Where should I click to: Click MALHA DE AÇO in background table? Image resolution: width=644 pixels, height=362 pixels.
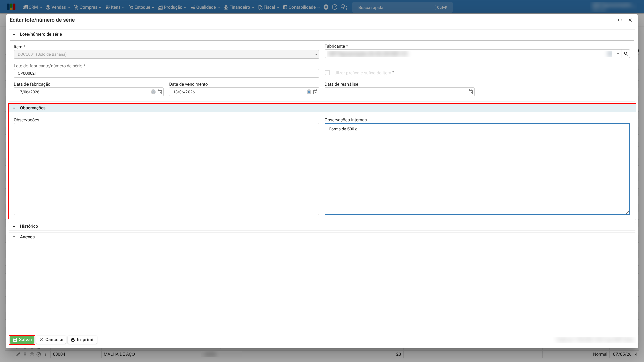(119, 354)
